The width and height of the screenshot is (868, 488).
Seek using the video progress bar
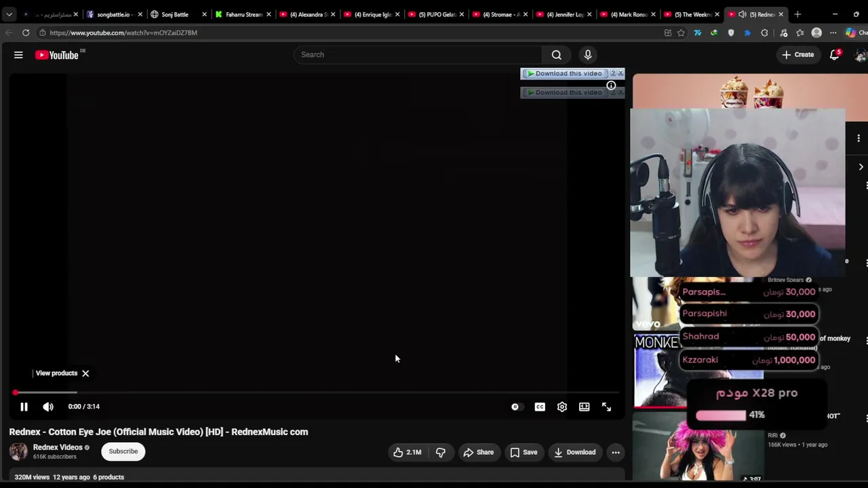click(x=317, y=392)
